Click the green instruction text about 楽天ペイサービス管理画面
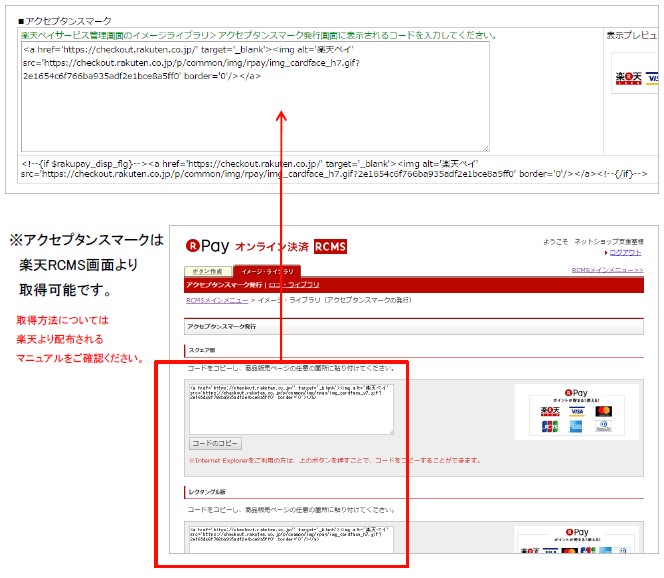Viewport: 664px width, 578px height. click(259, 35)
